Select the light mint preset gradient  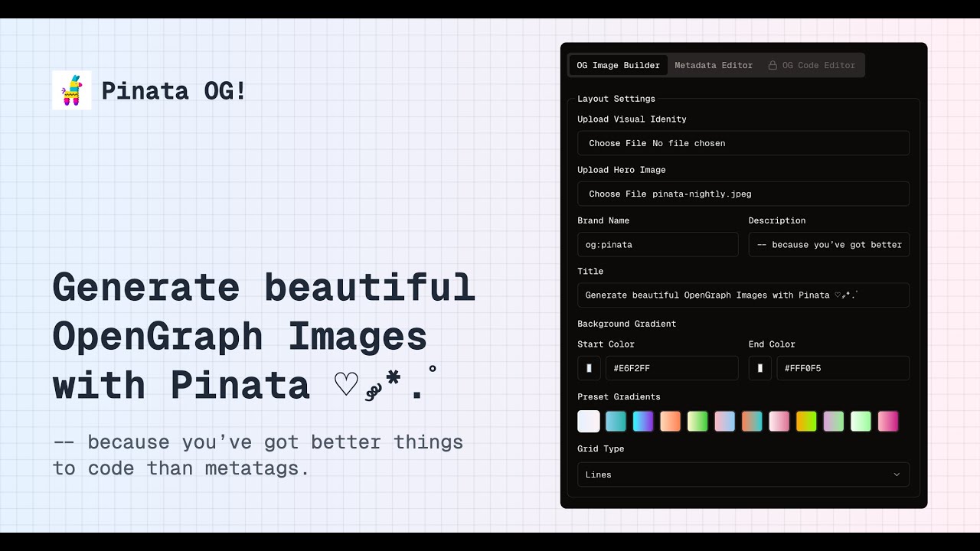(x=861, y=421)
